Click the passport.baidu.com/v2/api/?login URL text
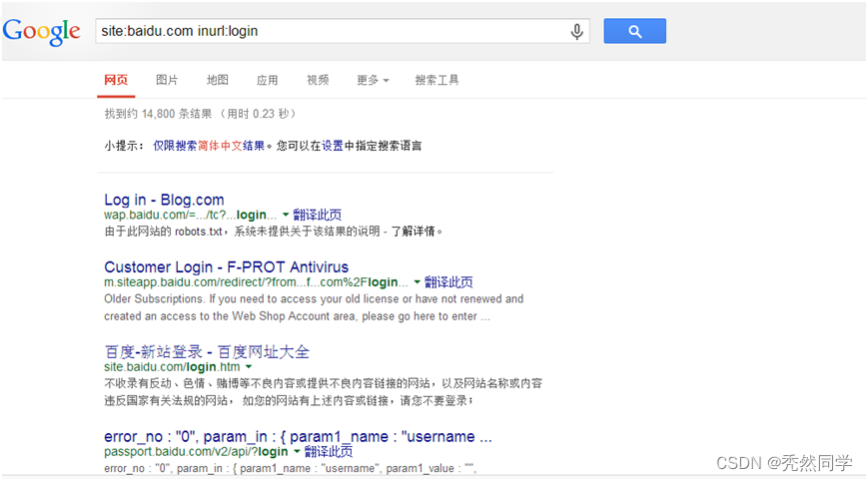This screenshot has height=481, width=868. pos(196,452)
